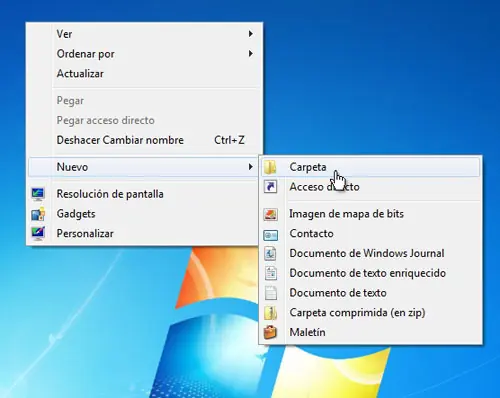The image size is (500, 398).
Task: Click the Maletín briefcase icon
Action: (270, 332)
